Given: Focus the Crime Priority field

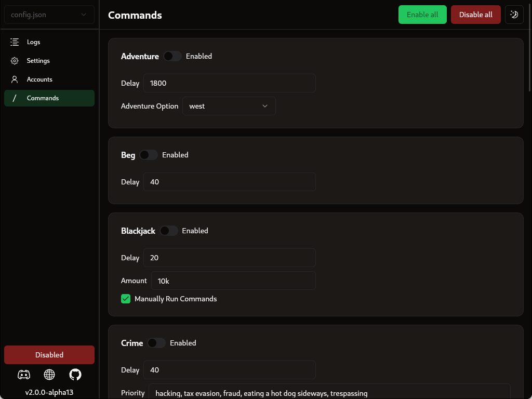Looking at the screenshot, I should 329,392.
